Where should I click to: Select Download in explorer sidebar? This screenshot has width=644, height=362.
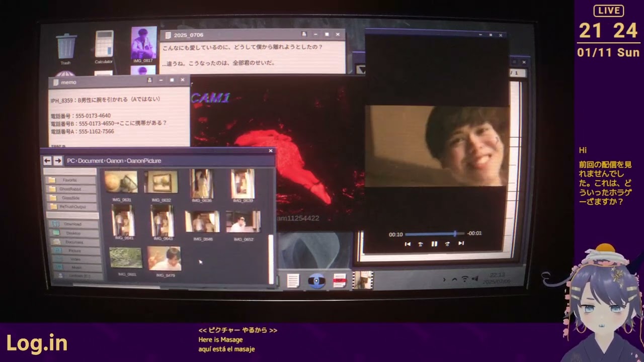(x=73, y=224)
